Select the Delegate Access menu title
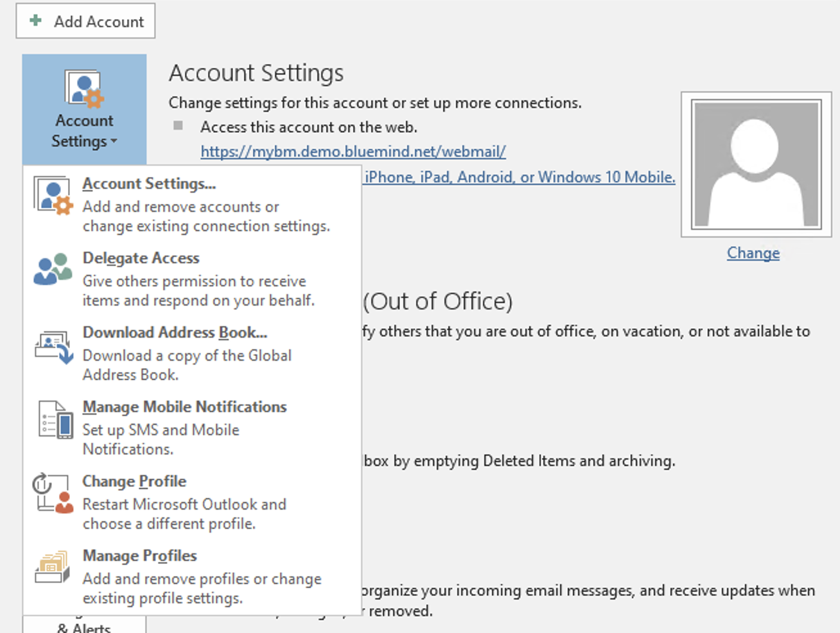 coord(141,258)
